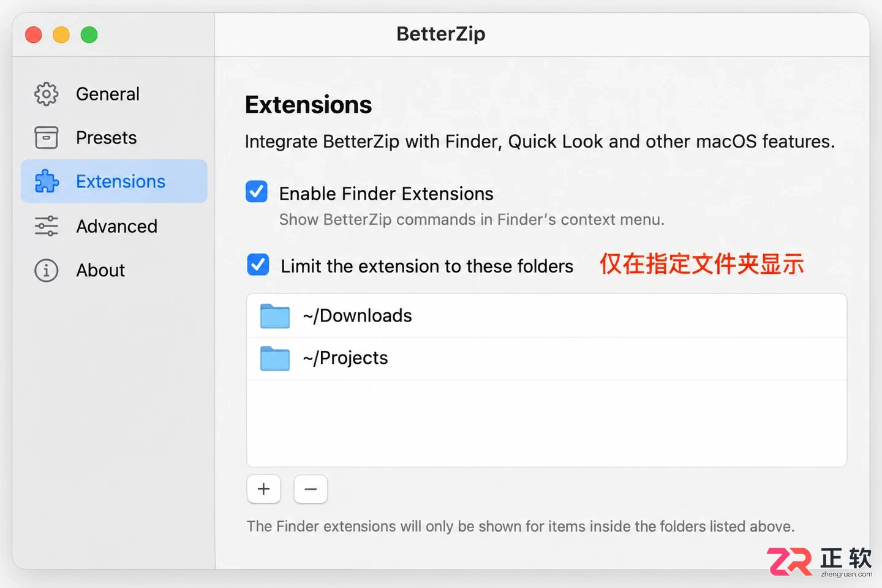Click the green zoom window button
The image size is (882, 588).
[89, 35]
